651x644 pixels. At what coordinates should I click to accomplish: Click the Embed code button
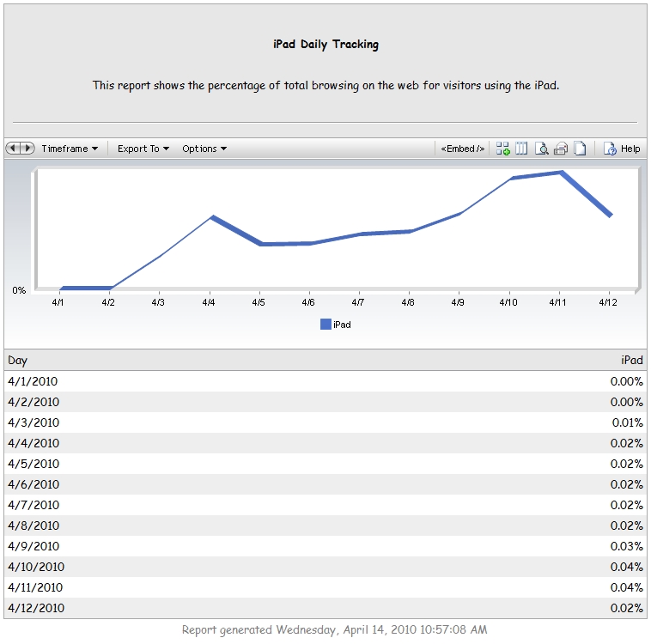[463, 149]
